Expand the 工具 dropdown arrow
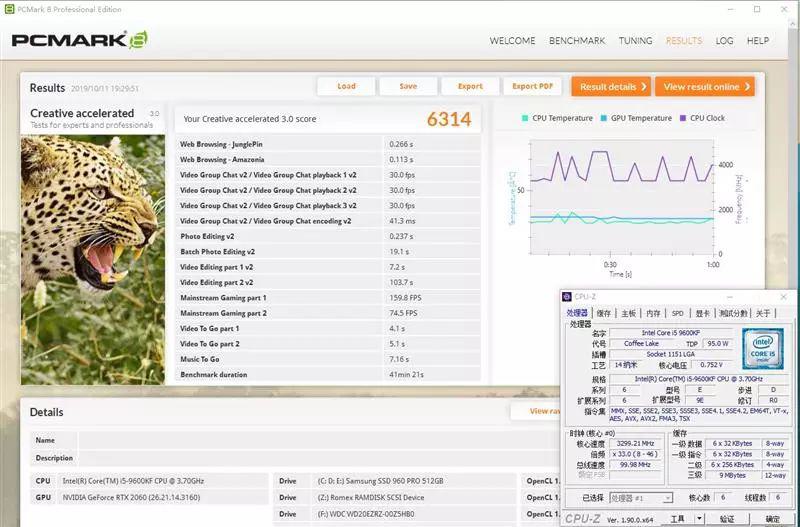 tap(700, 519)
